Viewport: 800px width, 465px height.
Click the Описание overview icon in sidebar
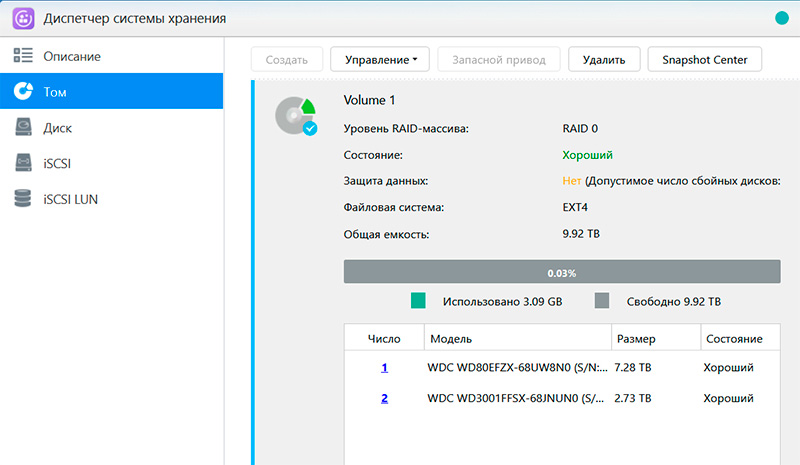click(x=23, y=56)
